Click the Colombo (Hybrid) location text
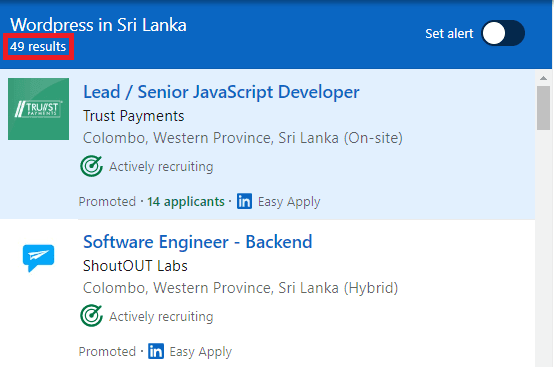Viewport: 554px width, 367px height. point(241,288)
